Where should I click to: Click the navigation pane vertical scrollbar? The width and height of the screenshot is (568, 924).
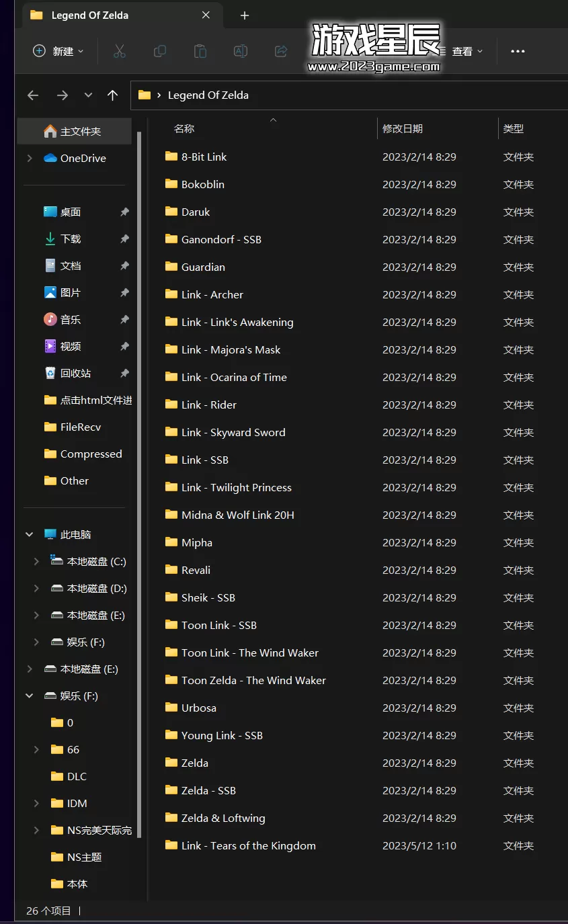(x=139, y=470)
